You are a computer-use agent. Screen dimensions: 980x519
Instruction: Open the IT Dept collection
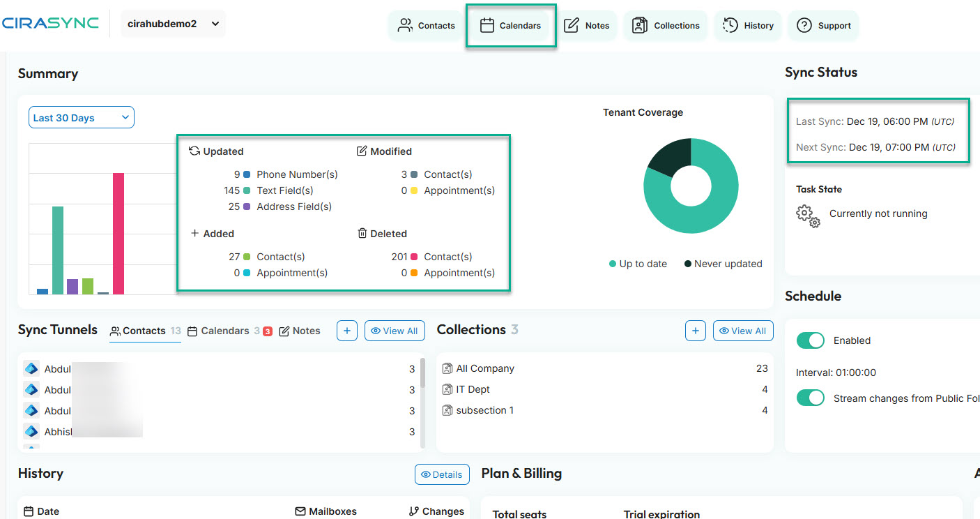click(605, 389)
